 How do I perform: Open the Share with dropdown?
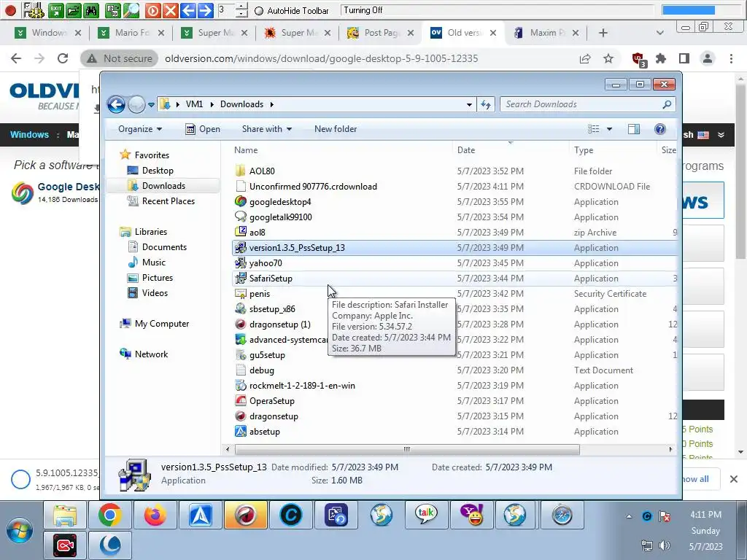pos(267,129)
